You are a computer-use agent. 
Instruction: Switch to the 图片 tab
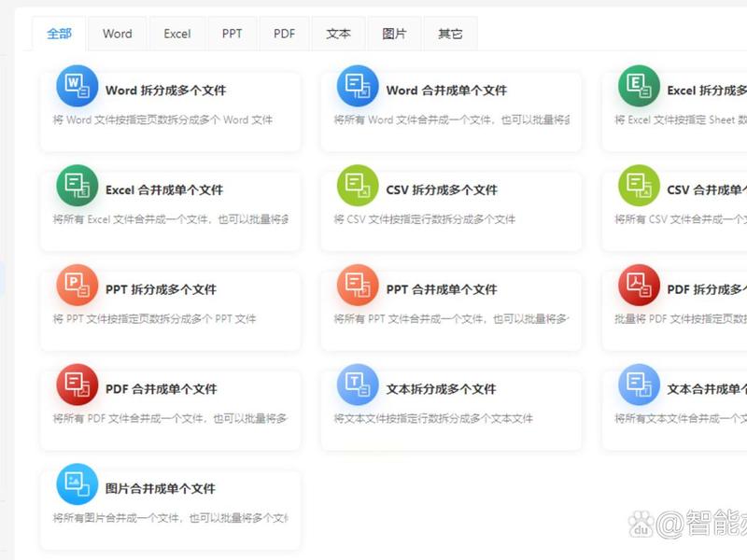[394, 34]
